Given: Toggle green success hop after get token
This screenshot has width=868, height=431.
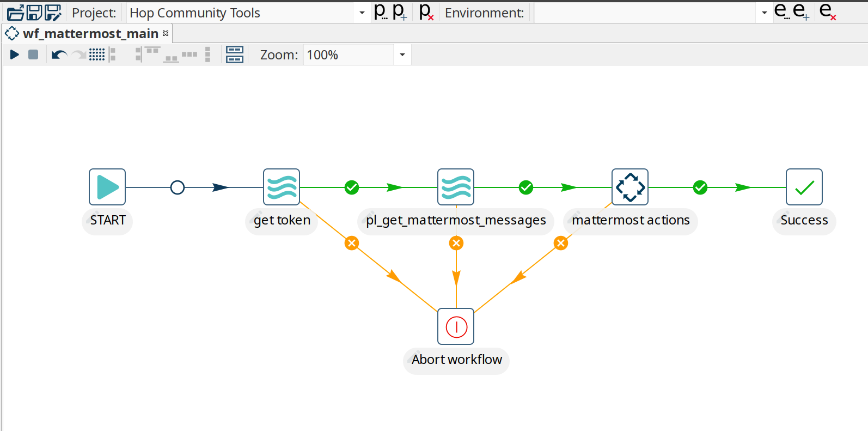Looking at the screenshot, I should point(352,187).
